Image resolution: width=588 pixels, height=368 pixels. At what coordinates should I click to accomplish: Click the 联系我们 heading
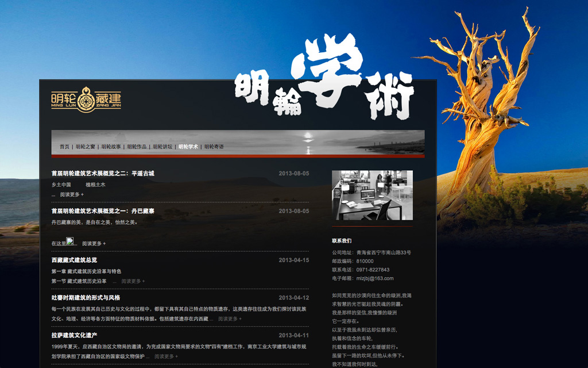[342, 241]
